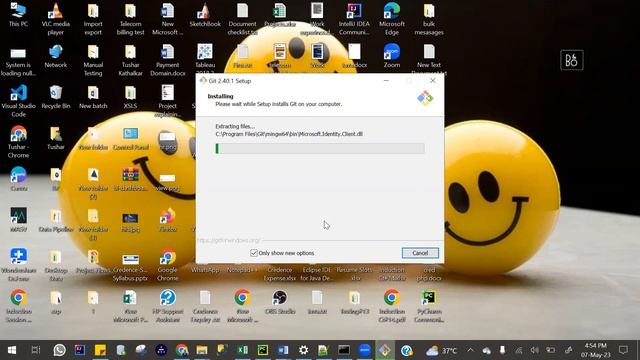Screen dimensions: 640x360
Task: Select the Credence-S Syllabus.pptx file icon
Action: [x=131, y=268]
